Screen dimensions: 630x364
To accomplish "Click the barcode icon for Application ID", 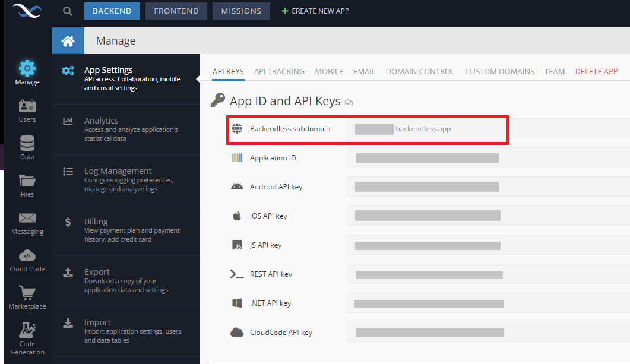I will [x=237, y=157].
